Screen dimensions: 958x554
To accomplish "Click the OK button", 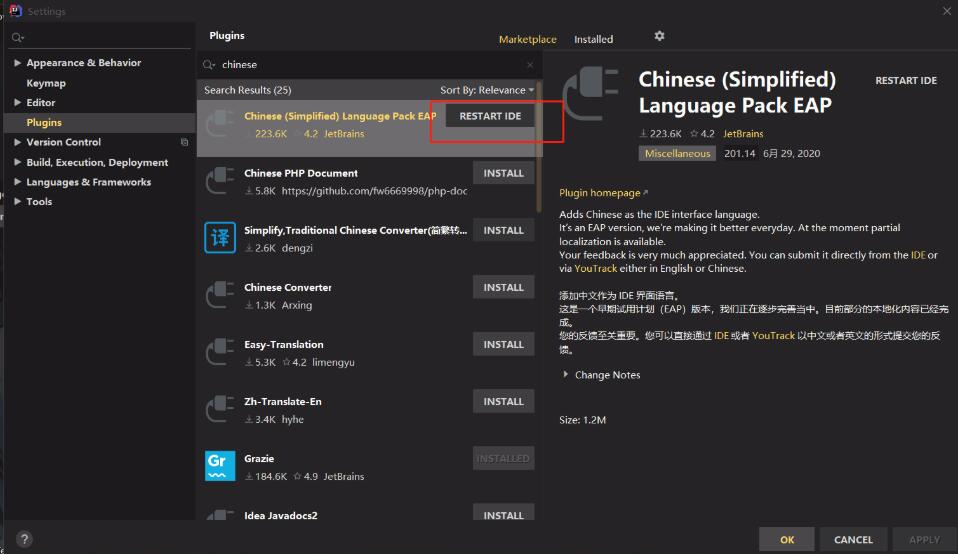I will pos(787,539).
